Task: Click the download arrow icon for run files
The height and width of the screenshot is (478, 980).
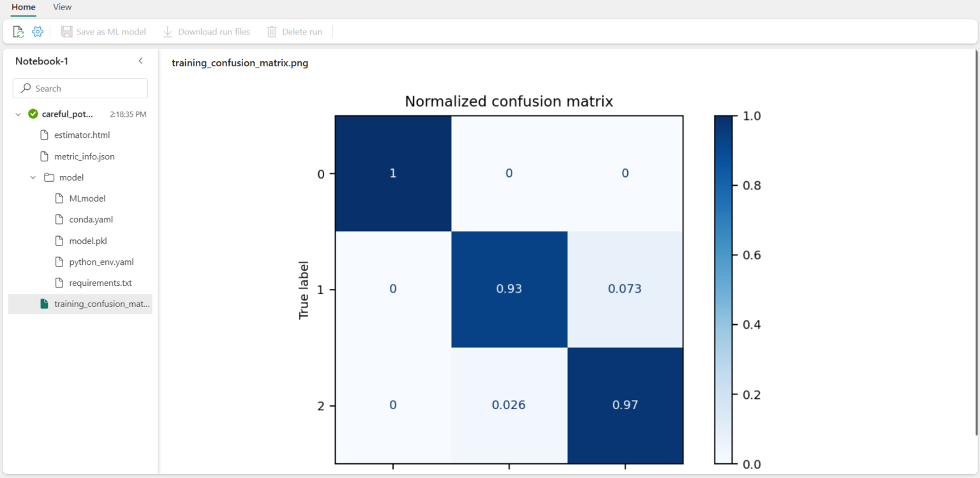Action: click(x=167, y=31)
